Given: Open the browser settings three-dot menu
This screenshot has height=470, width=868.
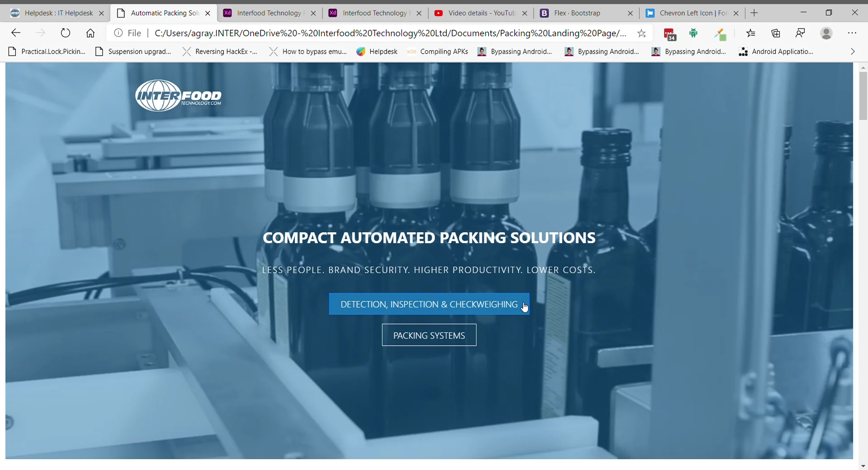Looking at the screenshot, I should (853, 33).
